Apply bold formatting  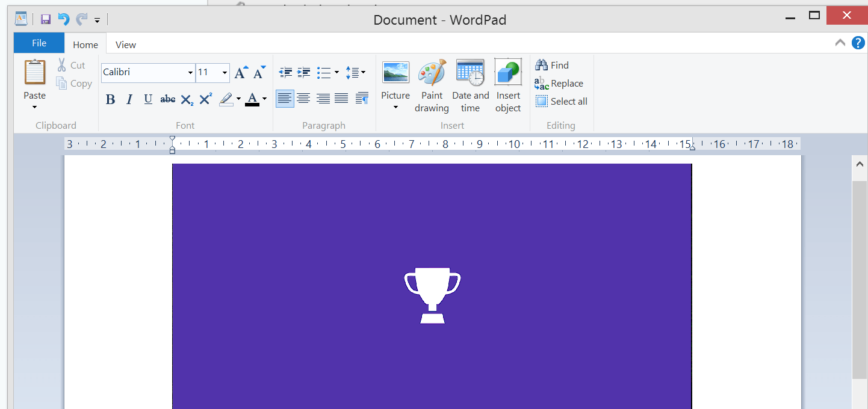tap(110, 99)
